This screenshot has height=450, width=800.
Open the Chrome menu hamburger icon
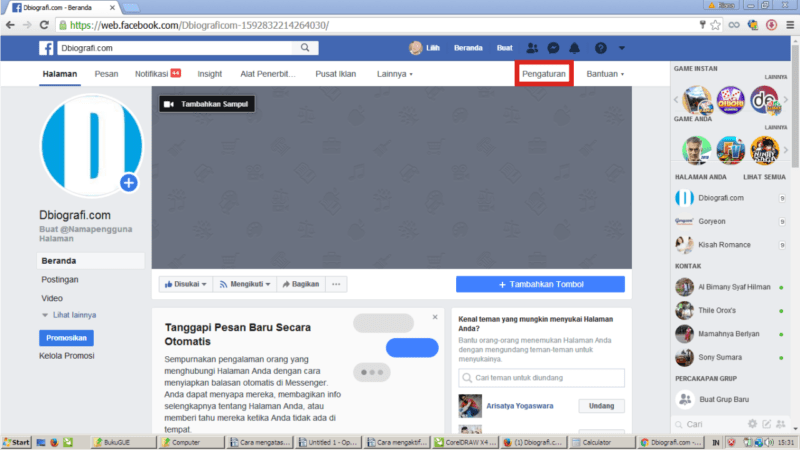(790, 25)
